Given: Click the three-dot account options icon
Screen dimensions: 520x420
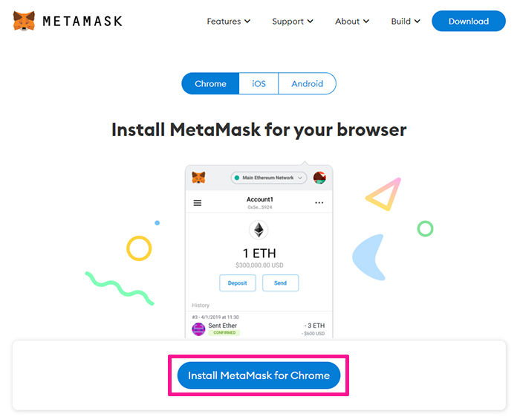Looking at the screenshot, I should tap(319, 203).
